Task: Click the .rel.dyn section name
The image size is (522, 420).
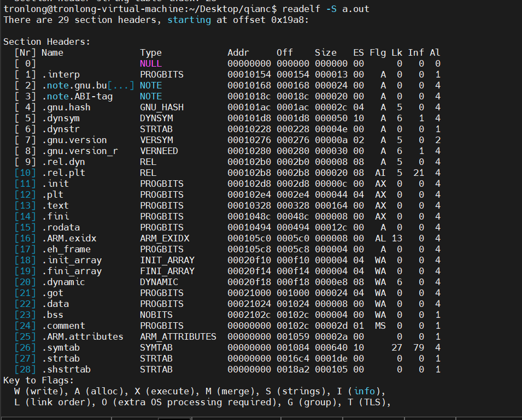Action: coord(63,162)
